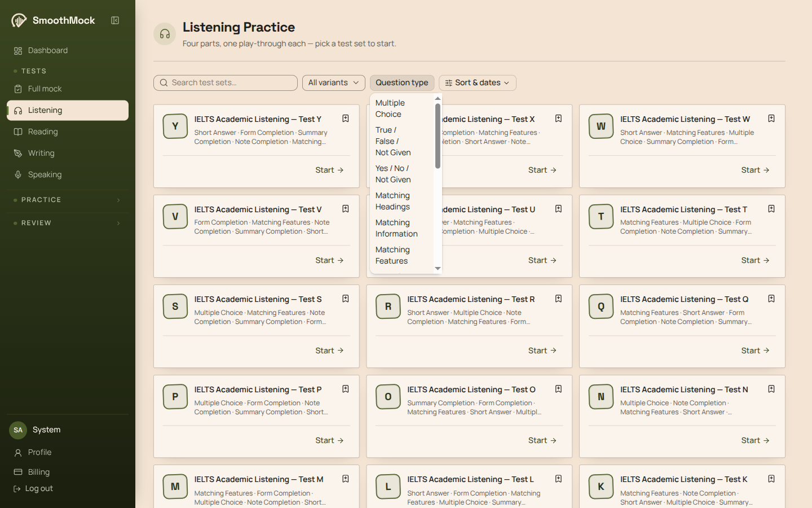Click the Question type list scrollbar thumb
Screen dimensions: 812x508
(438, 136)
